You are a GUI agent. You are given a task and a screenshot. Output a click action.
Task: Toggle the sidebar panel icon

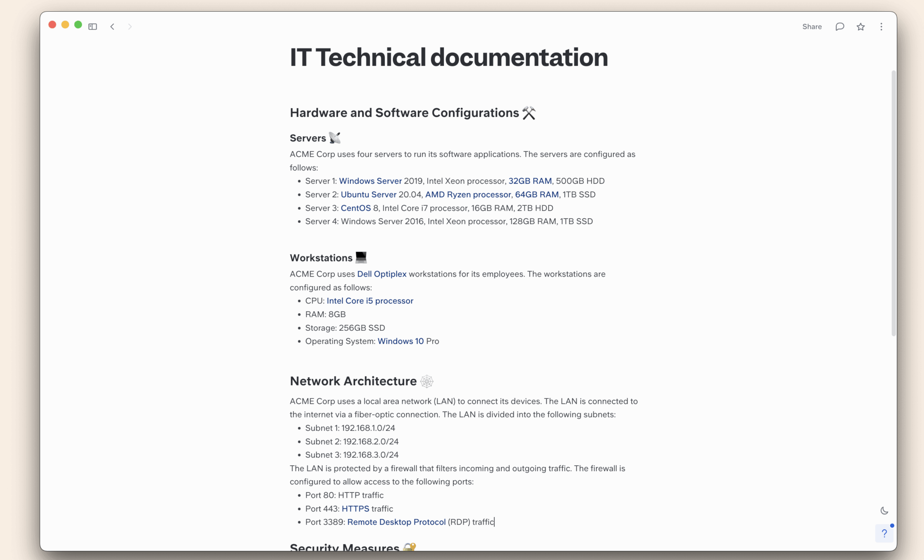[92, 27]
